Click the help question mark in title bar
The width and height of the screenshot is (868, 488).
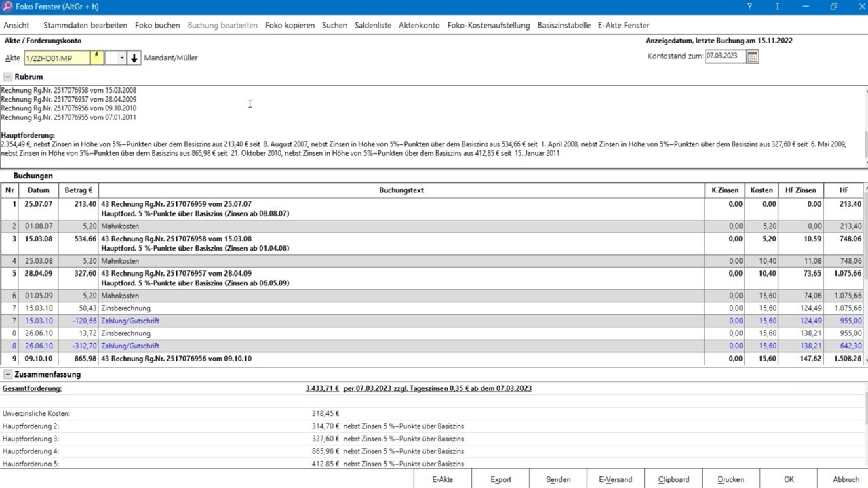point(749,7)
